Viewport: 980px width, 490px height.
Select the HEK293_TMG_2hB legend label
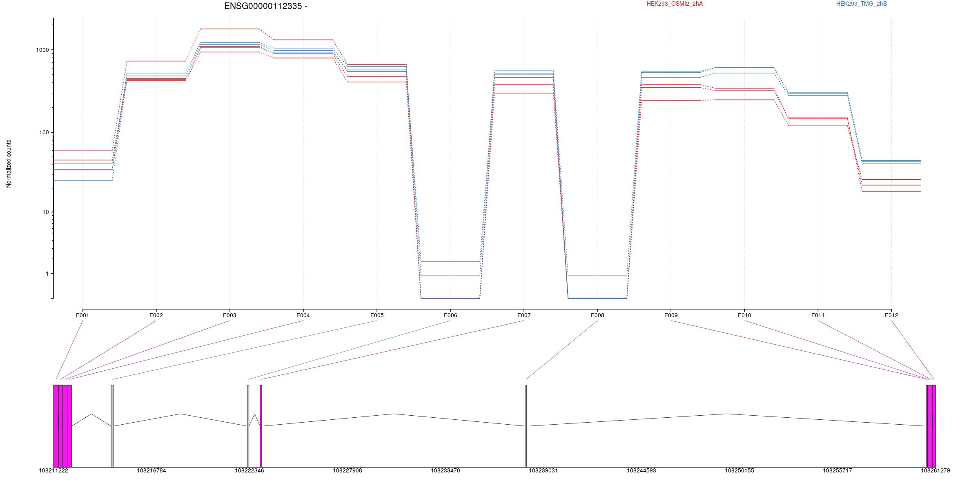point(862,4)
